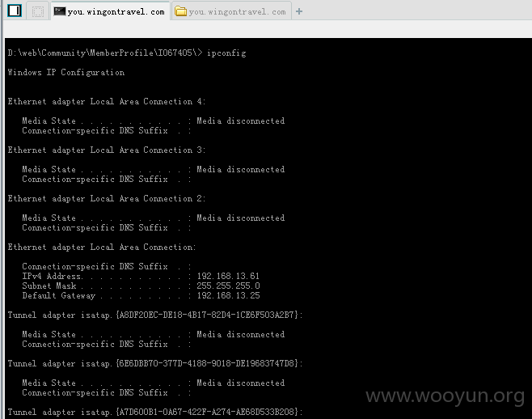
Task: Select the isatap adapter line with A8DF20EC GUID
Action: coord(155,315)
